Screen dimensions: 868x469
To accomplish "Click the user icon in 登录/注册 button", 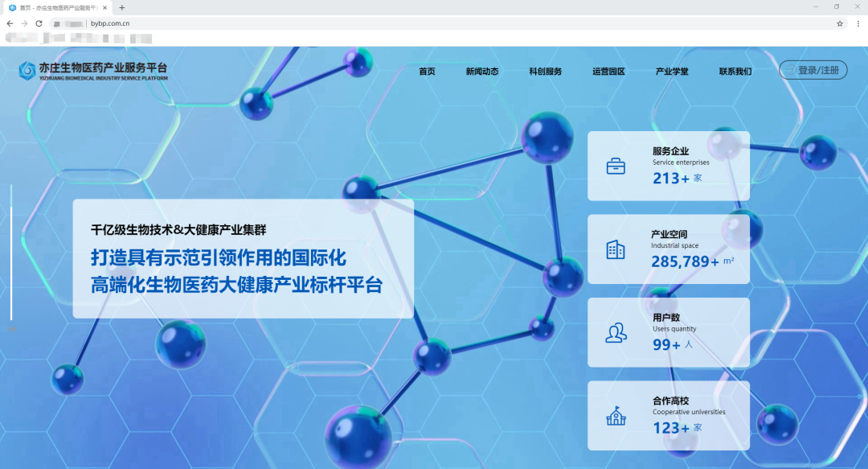I will tap(790, 70).
